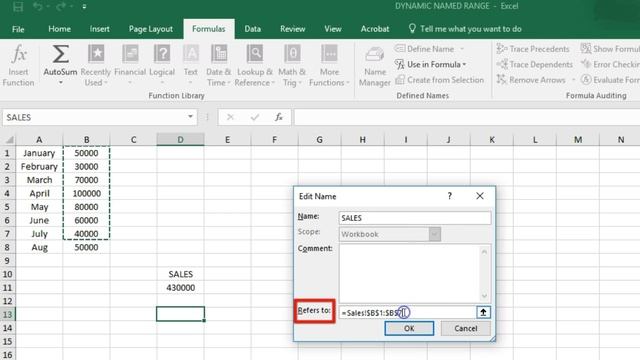Click Trace Dependents
Image resolution: width=640 pixels, height=360 pixels.
tap(535, 64)
